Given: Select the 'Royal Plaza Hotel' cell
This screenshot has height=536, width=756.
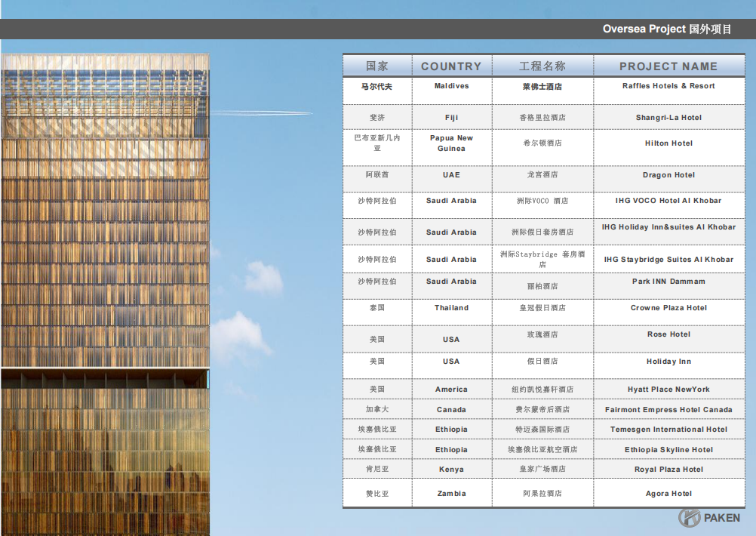Looking at the screenshot, I should pyautogui.click(x=668, y=469).
